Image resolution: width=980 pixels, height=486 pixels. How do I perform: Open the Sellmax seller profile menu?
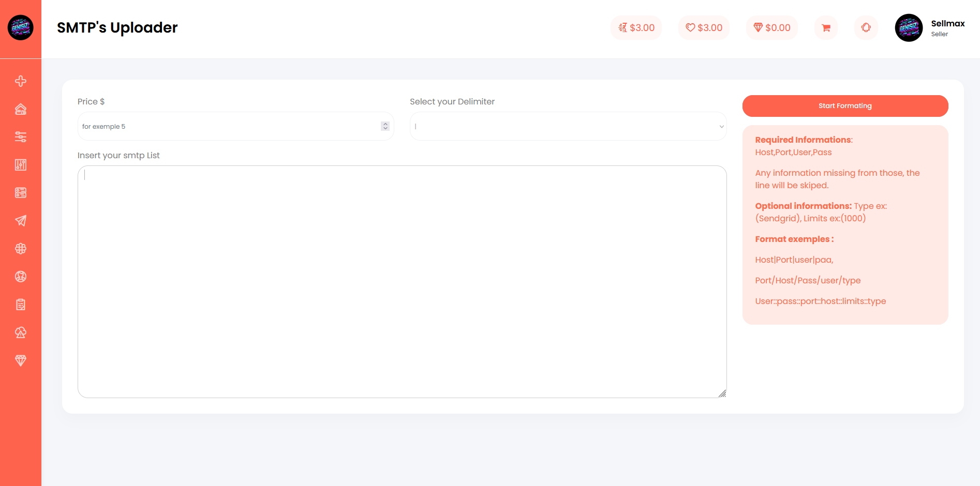930,28
